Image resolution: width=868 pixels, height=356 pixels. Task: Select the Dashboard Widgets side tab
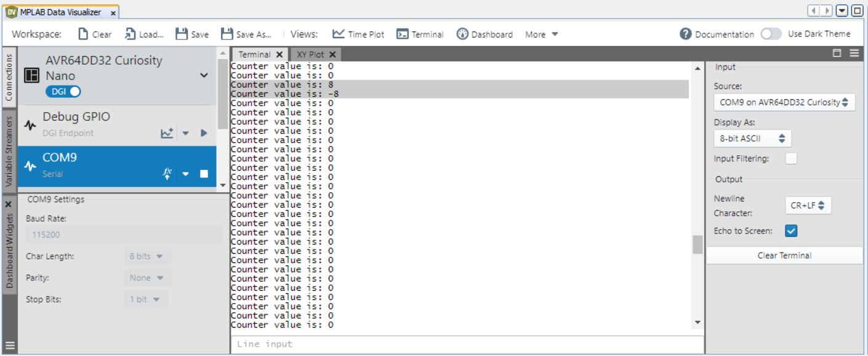pyautogui.click(x=9, y=249)
